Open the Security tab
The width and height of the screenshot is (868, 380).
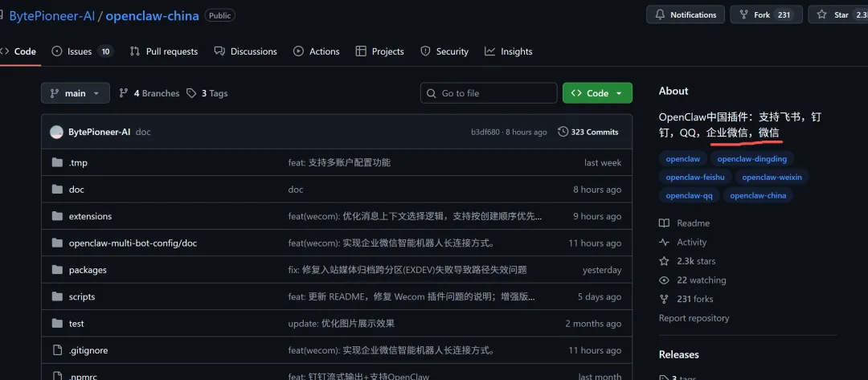[444, 51]
